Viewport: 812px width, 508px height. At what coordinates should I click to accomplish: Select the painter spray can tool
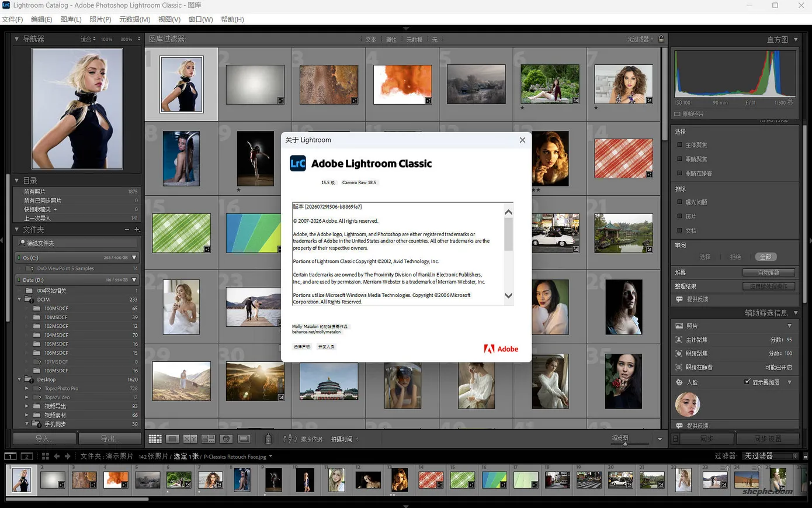point(268,438)
